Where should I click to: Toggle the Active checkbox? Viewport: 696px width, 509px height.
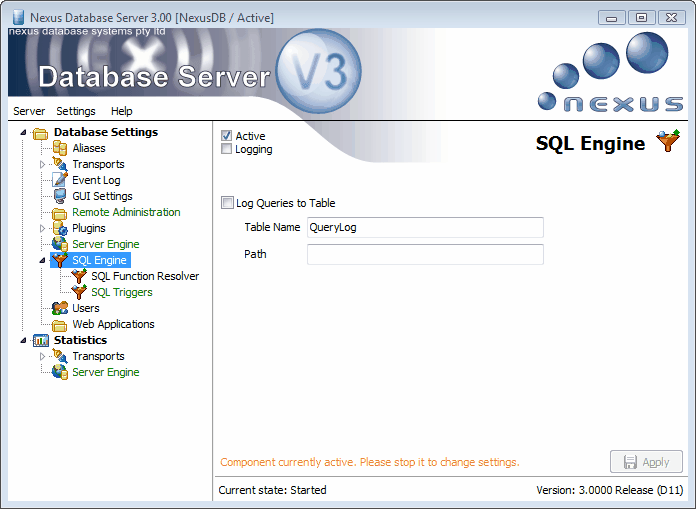226,135
